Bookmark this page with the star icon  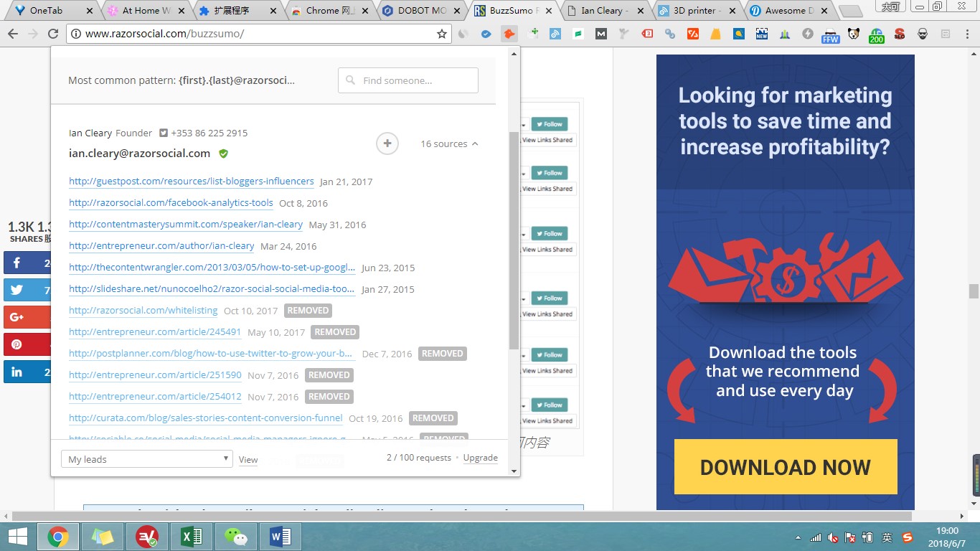coord(442,34)
